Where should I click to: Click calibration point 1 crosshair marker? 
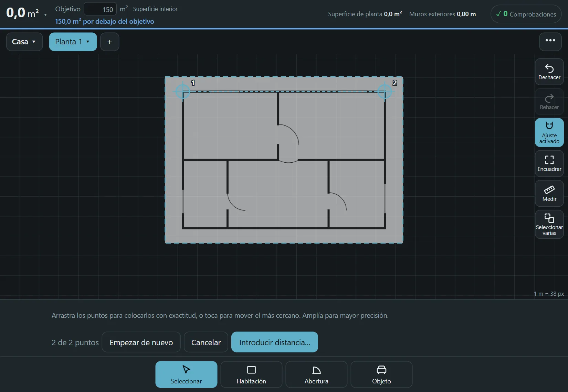pos(182,91)
